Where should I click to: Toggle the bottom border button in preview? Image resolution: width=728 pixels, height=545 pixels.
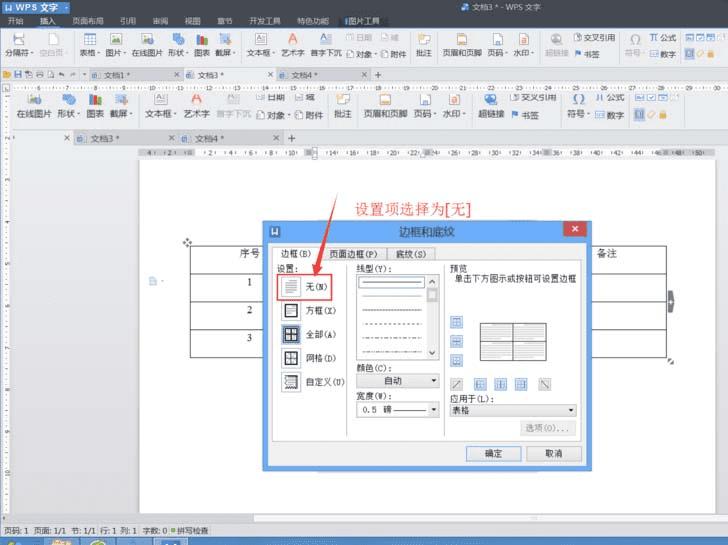point(457,361)
